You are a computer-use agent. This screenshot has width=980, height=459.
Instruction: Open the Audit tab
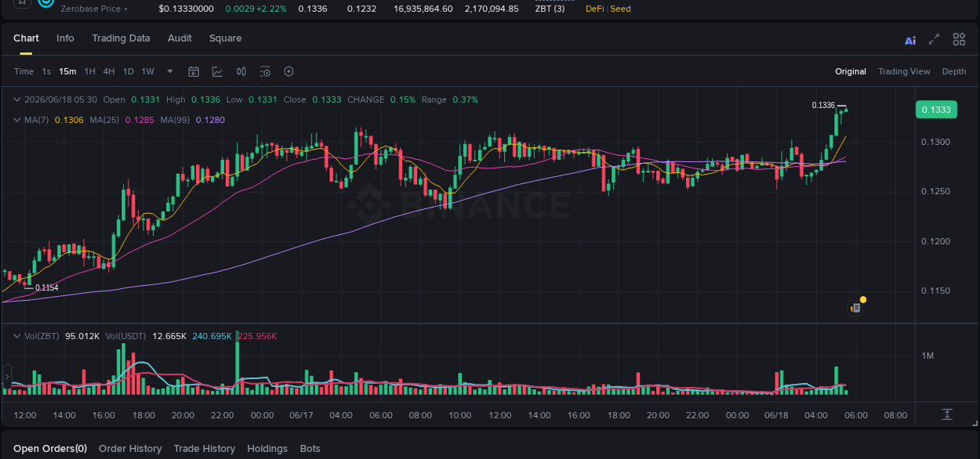pyautogui.click(x=180, y=38)
